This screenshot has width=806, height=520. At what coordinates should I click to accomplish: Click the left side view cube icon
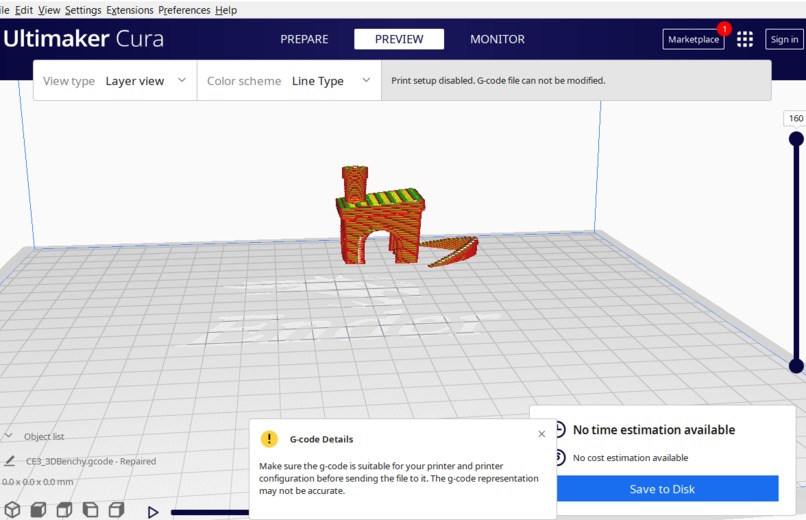tap(90, 510)
